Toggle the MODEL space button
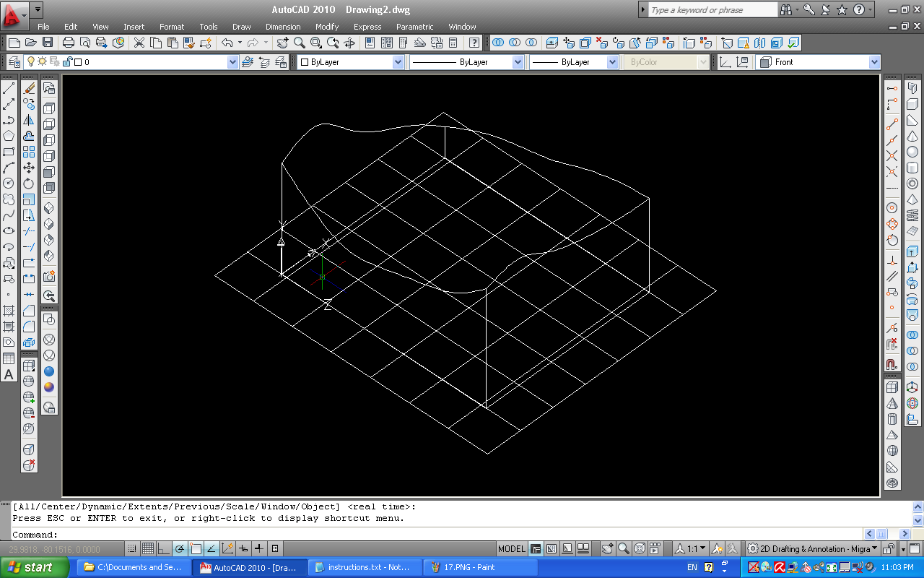Screen dimensions: 924x578 point(511,548)
